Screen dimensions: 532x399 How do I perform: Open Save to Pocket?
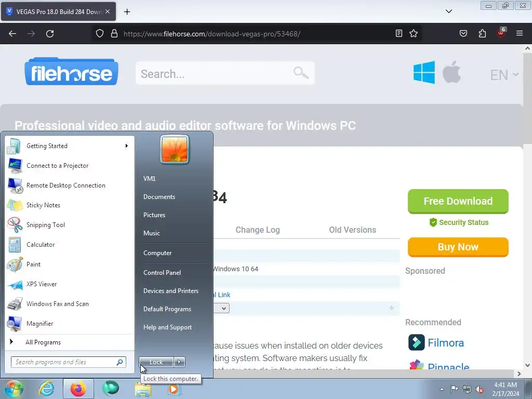pos(463,33)
